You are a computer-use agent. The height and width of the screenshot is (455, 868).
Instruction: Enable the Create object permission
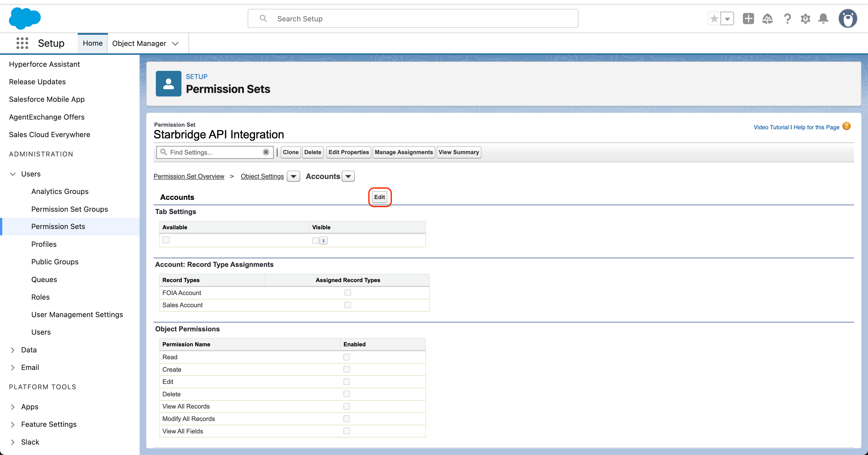pyautogui.click(x=346, y=369)
